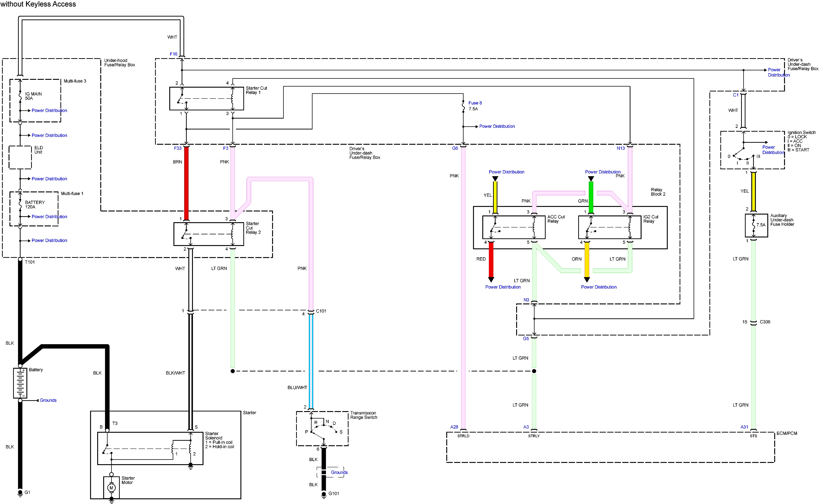Open Power Distribution link inside Multi-fuse 3
This screenshot has width=819, height=504.
tap(49, 110)
